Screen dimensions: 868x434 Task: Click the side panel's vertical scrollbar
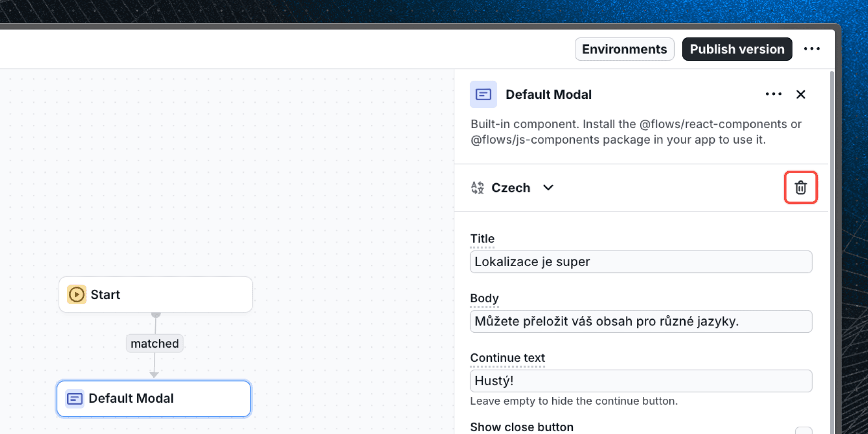831,241
